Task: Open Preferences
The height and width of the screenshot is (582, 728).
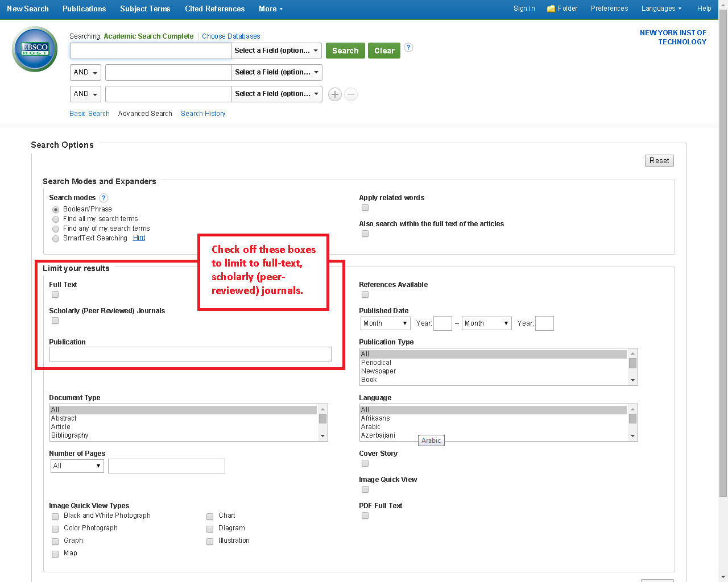Action: [x=609, y=9]
